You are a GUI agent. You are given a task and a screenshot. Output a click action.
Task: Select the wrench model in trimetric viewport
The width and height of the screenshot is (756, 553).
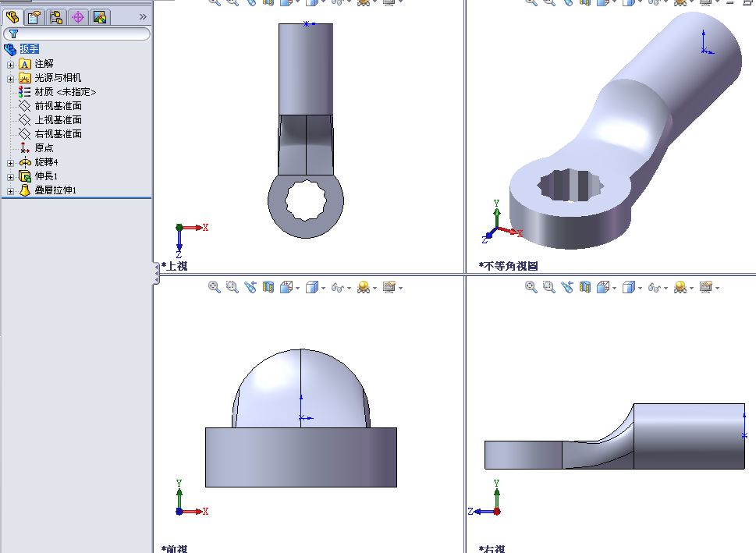tap(626, 130)
